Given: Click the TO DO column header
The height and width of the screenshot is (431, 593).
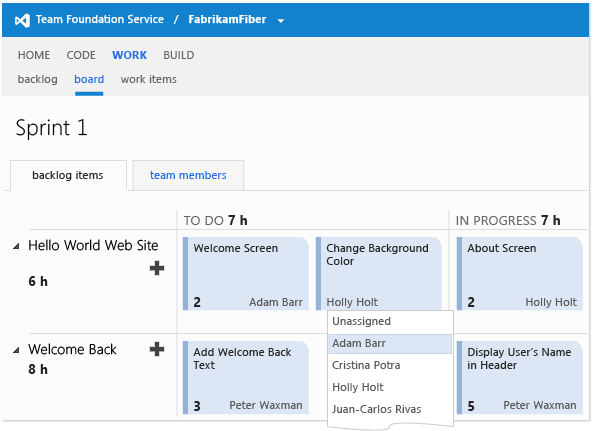Looking at the screenshot, I should coord(216,220).
